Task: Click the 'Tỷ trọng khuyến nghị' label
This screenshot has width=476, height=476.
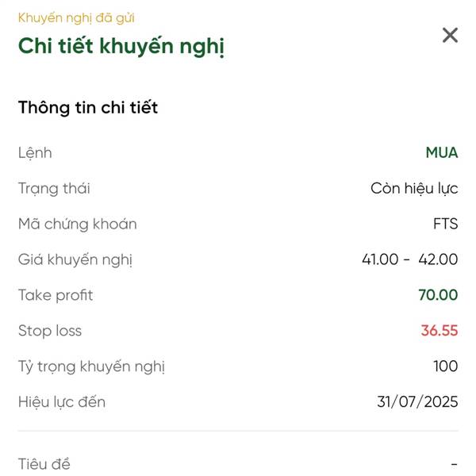Action: click(x=91, y=367)
